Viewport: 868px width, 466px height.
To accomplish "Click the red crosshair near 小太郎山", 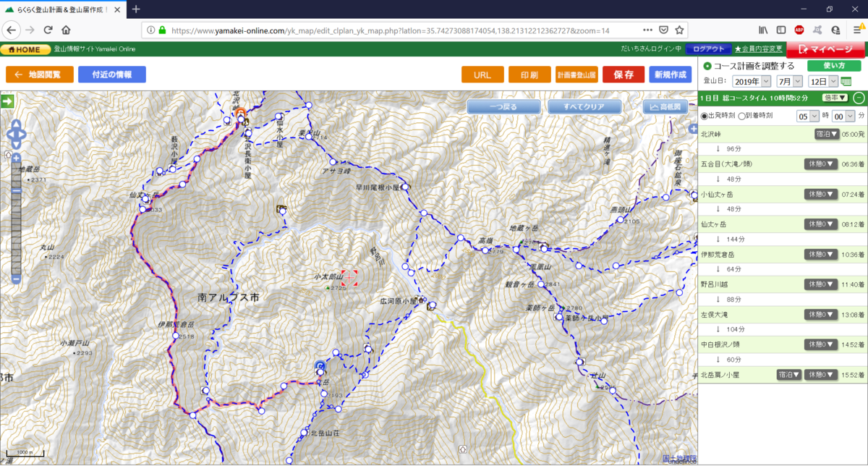I will click(x=349, y=278).
